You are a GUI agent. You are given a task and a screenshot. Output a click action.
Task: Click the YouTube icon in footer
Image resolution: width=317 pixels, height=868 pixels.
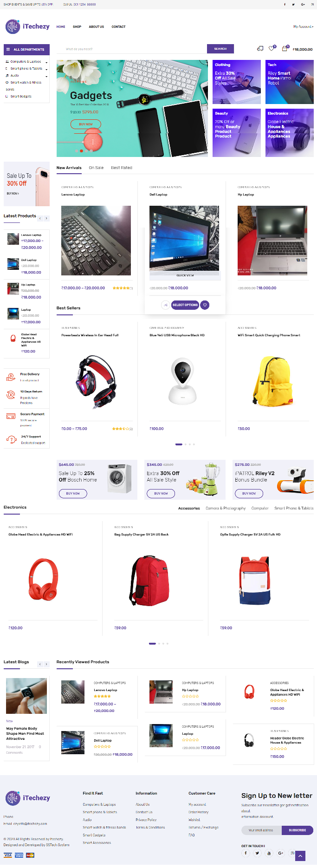click(x=269, y=853)
